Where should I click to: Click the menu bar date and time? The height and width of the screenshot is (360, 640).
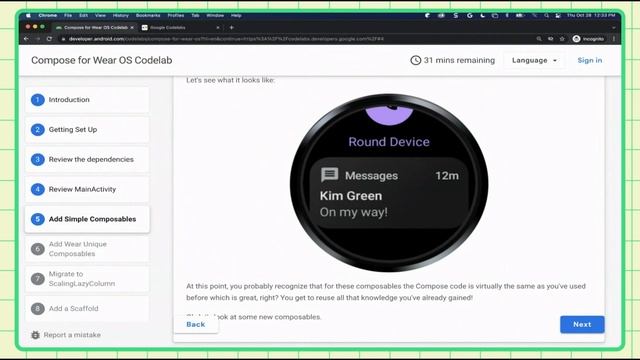[591, 16]
